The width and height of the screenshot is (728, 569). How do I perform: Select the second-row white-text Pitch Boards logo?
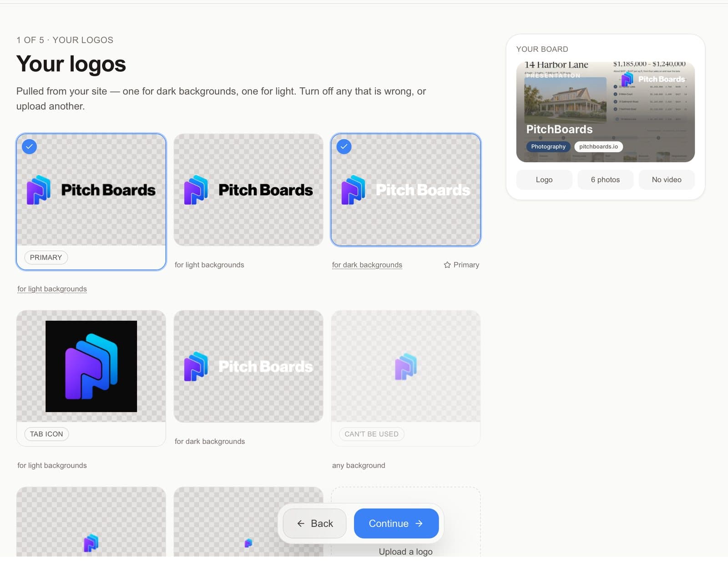pyautogui.click(x=248, y=366)
